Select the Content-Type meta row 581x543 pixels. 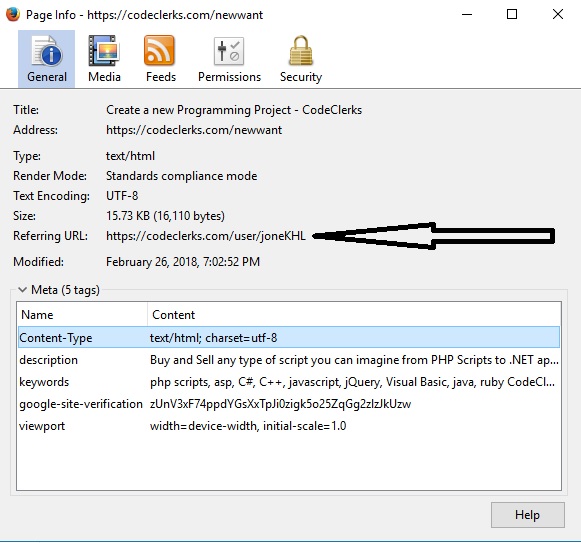(289, 337)
